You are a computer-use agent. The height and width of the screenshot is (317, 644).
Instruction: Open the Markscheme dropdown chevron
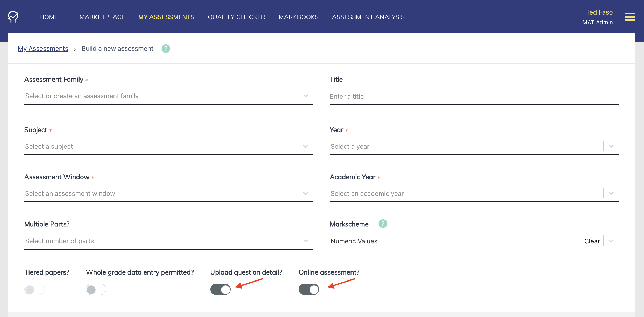[611, 241]
